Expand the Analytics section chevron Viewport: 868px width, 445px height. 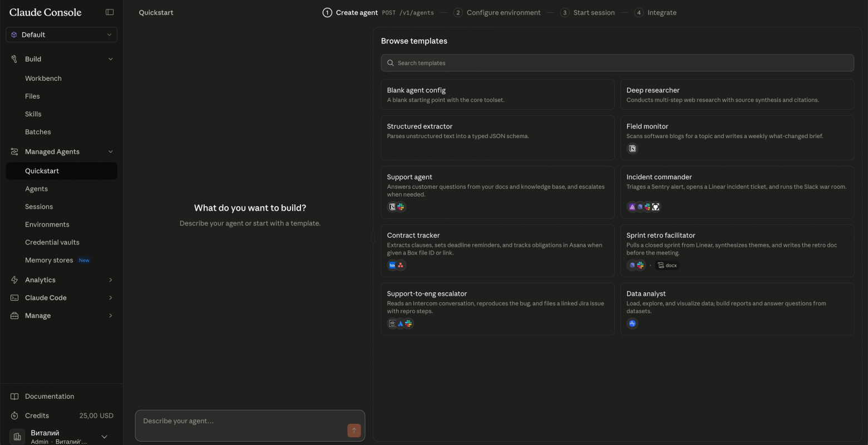[x=110, y=280]
